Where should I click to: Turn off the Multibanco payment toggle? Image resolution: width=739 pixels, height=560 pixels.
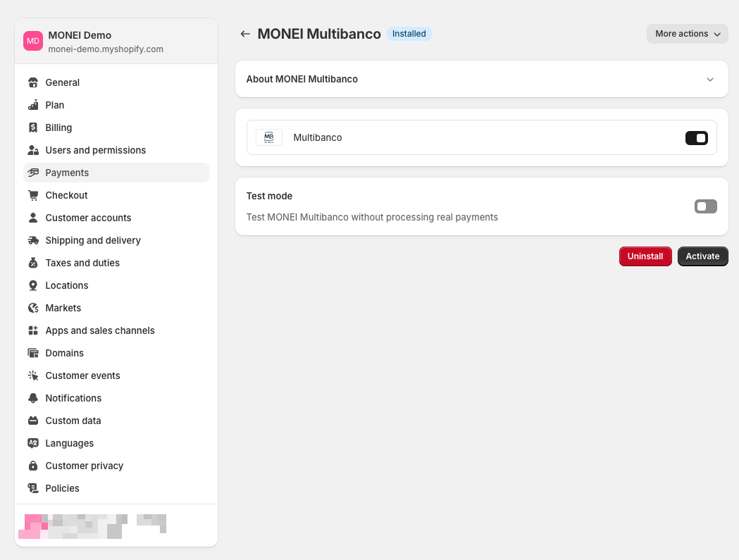[697, 138]
